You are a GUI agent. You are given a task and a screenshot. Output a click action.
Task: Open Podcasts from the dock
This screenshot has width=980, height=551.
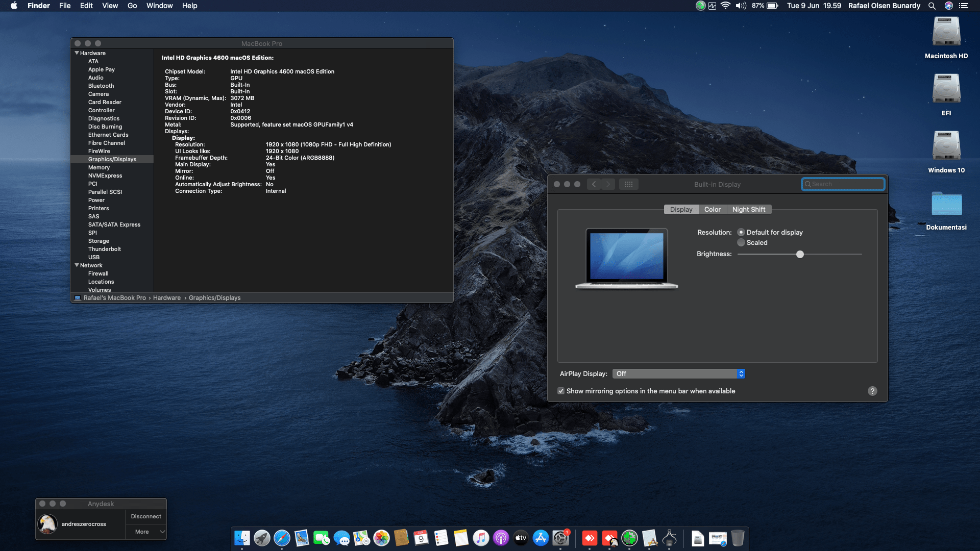(x=501, y=538)
